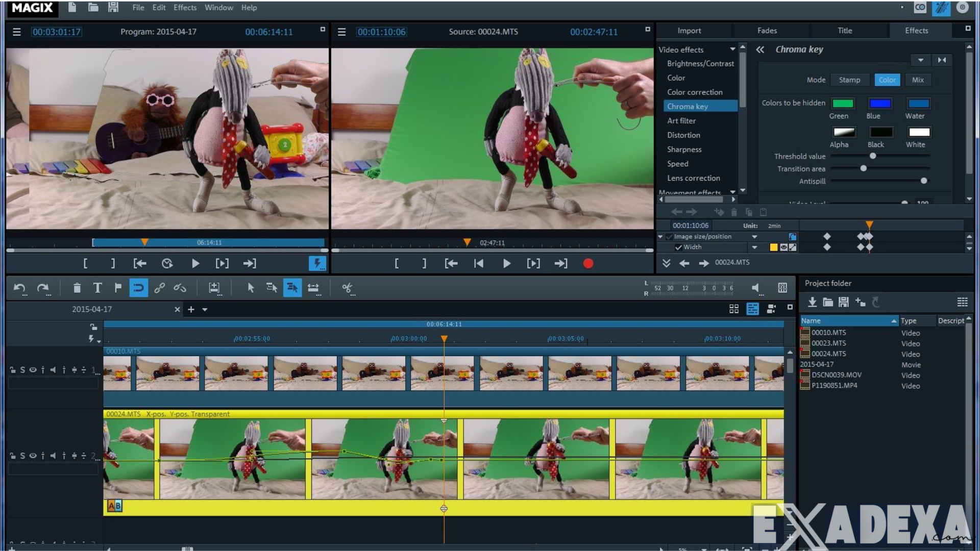Open the Image size/position dropdown

point(755,236)
